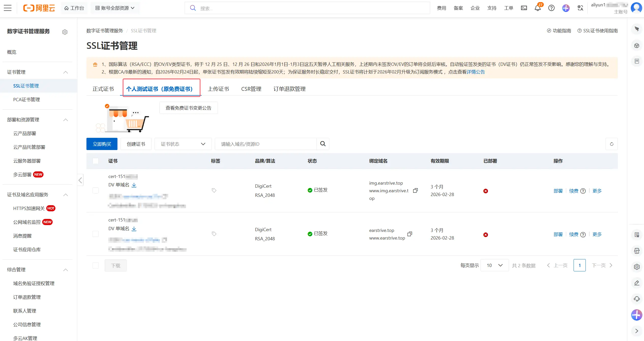Image resolution: width=644 pixels, height=341 pixels.
Task: Copy the earstrive.top bound domain
Action: [x=410, y=234]
